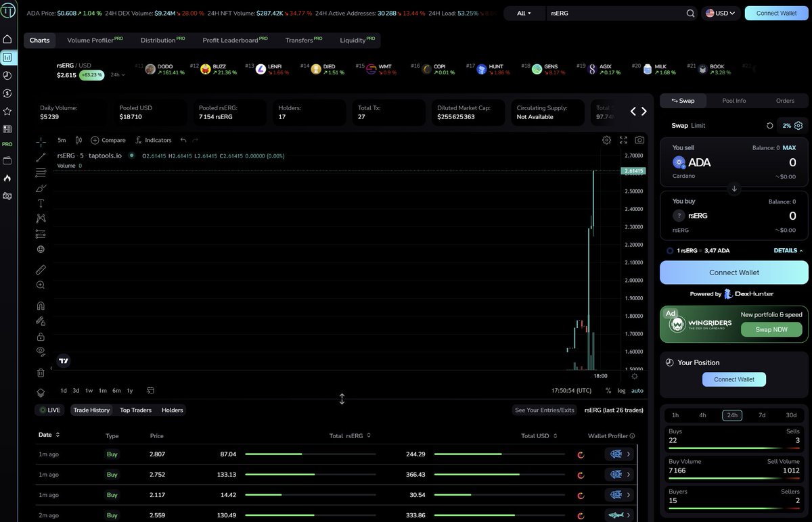Toggle percent scale on chart
The height and width of the screenshot is (522, 812).
[608, 391]
